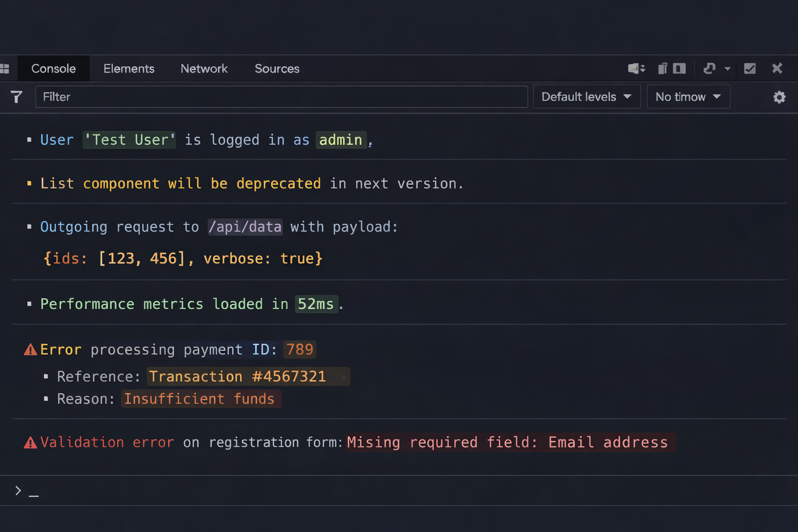The image size is (798, 532).
Task: Open the Default levels dropdown
Action: click(586, 97)
